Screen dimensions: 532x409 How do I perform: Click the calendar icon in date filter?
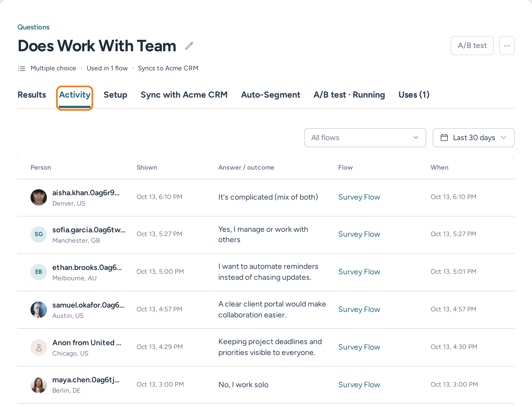tap(444, 137)
